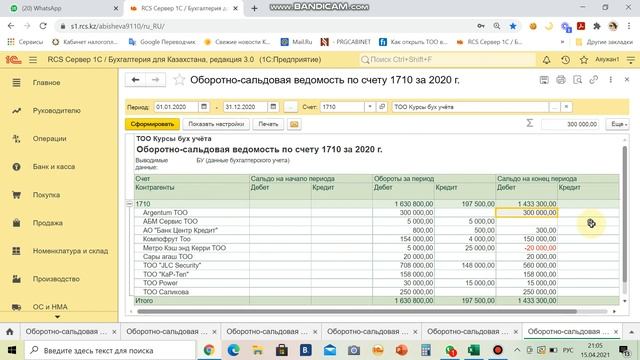The width and height of the screenshot is (640, 360).
Task: Open the three-dot more actions menu
Action: 611,80
